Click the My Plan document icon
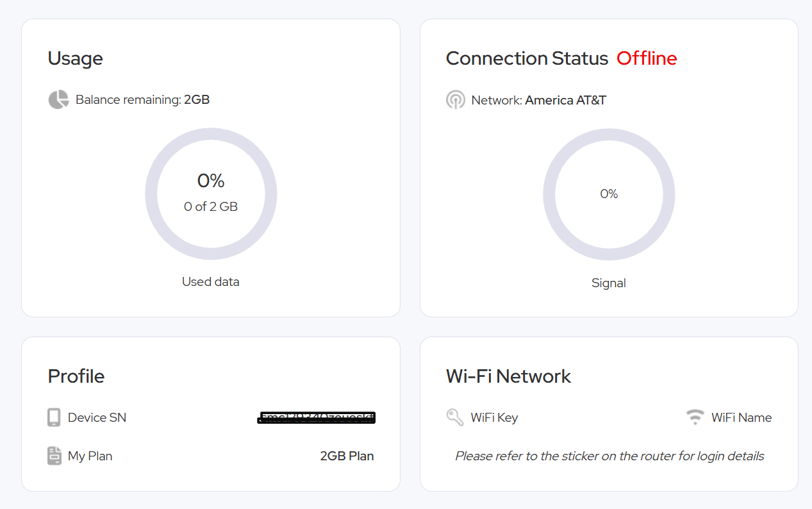This screenshot has width=812, height=509. [54, 456]
